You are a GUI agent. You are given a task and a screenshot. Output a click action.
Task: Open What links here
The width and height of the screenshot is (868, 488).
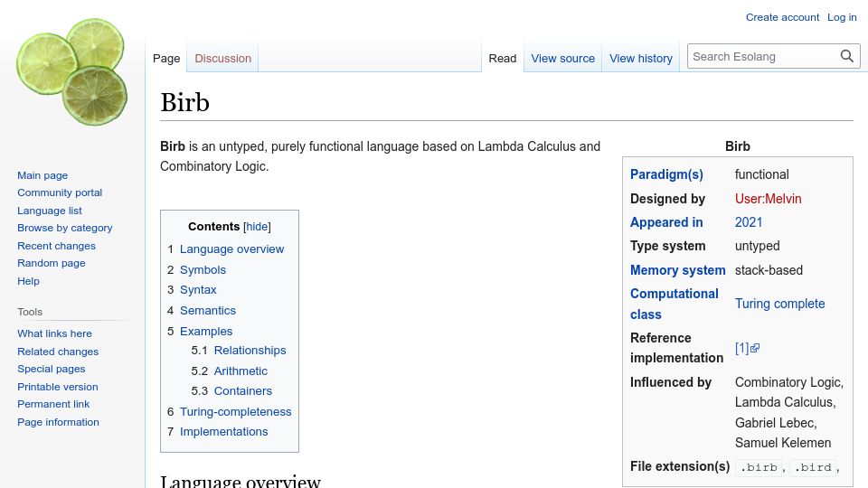coord(54,333)
